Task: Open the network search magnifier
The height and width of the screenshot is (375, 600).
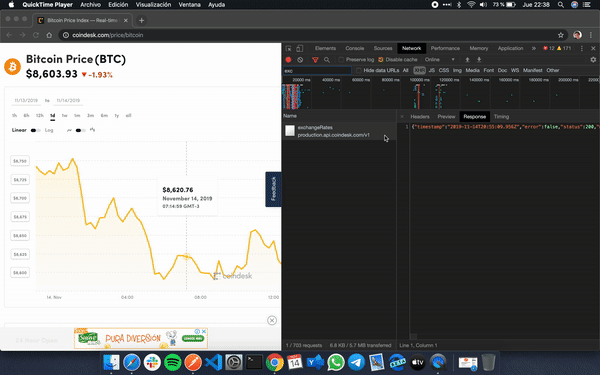Action: pyautogui.click(x=327, y=60)
